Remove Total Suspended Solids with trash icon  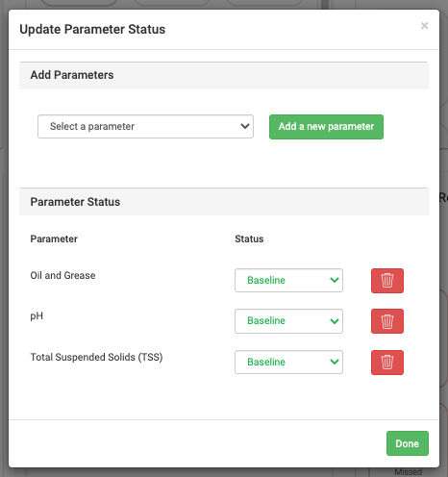coord(387,363)
